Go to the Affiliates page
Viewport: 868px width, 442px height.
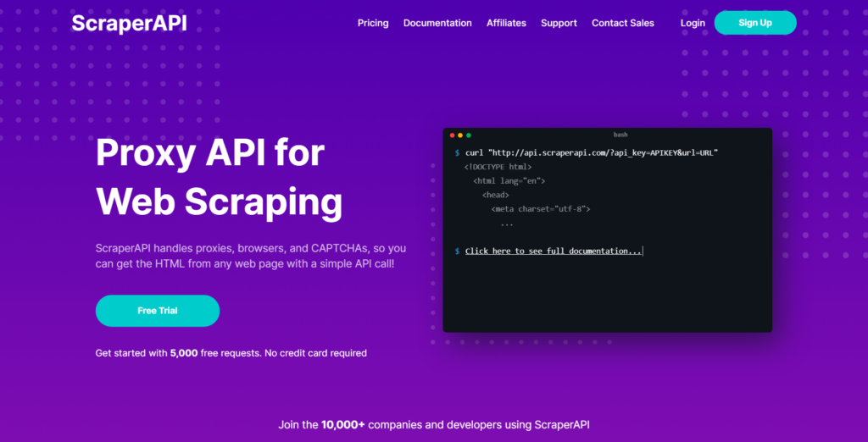(x=507, y=23)
